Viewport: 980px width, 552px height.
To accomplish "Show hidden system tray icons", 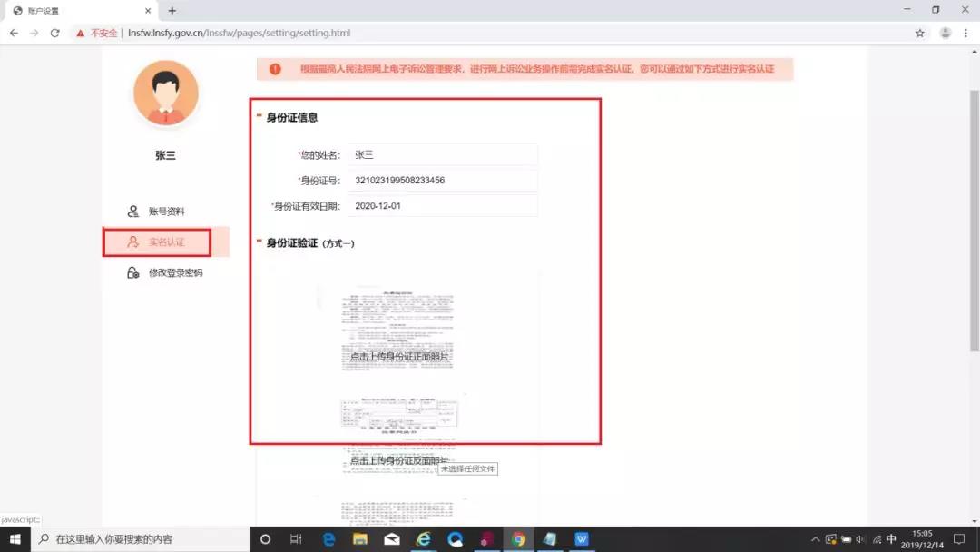I will tap(815, 539).
